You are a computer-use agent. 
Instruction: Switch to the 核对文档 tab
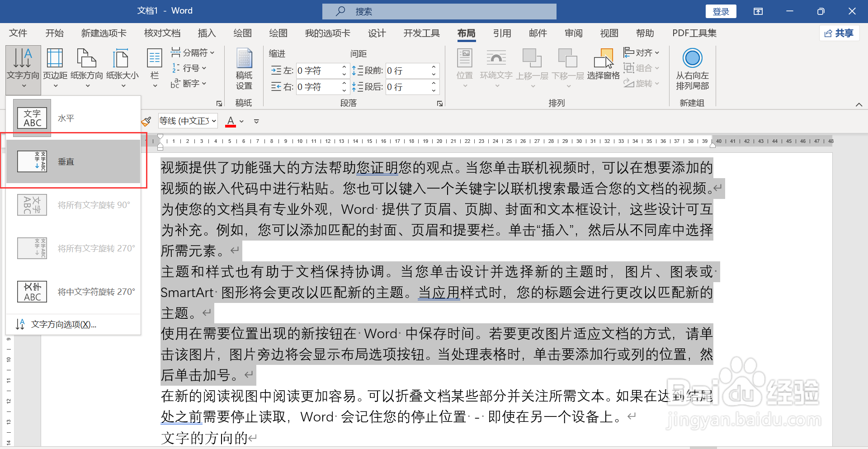[162, 33]
